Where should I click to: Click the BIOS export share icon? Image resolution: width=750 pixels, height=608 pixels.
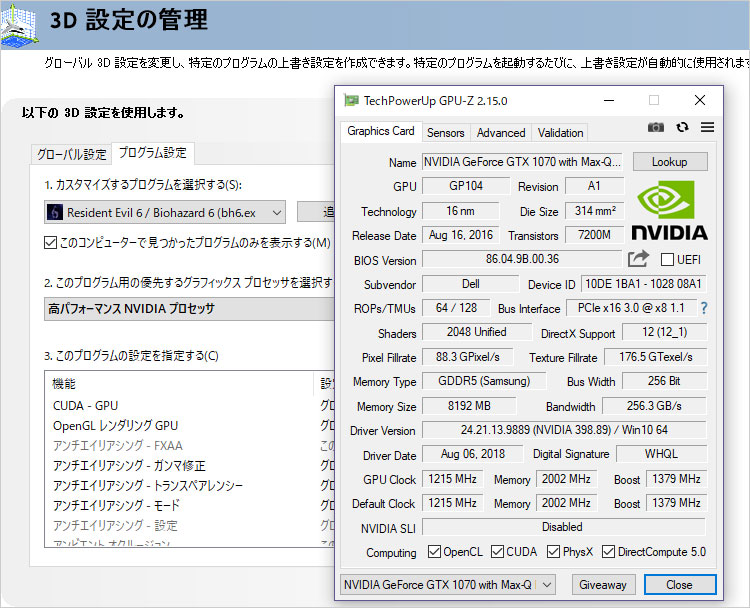pos(638,259)
